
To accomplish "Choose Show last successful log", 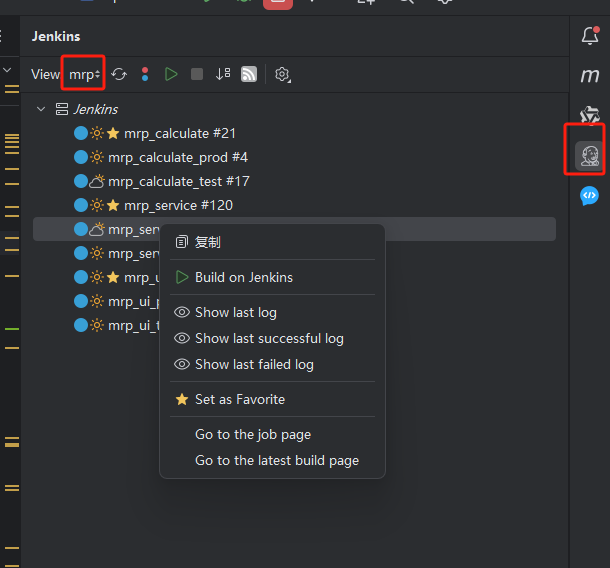I will (x=269, y=338).
